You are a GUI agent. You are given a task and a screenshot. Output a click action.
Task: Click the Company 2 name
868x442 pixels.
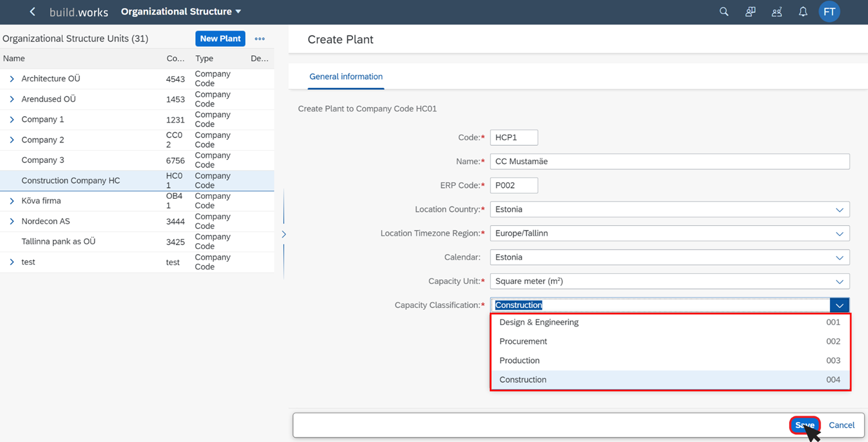[43, 140]
